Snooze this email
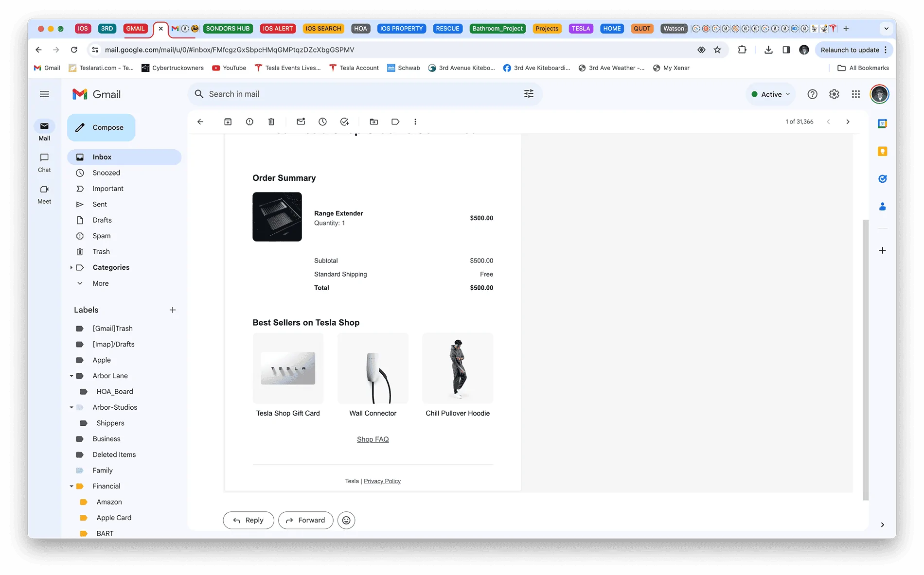Image resolution: width=924 pixels, height=575 pixels. point(322,122)
